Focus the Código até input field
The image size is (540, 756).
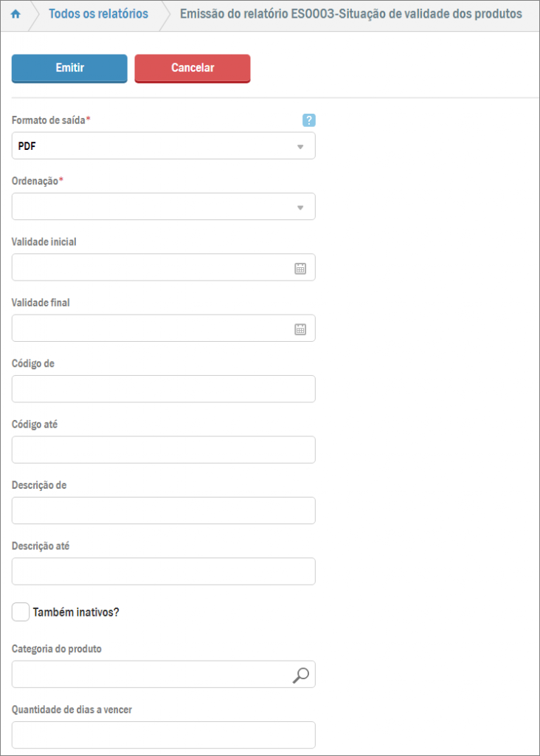[163, 450]
